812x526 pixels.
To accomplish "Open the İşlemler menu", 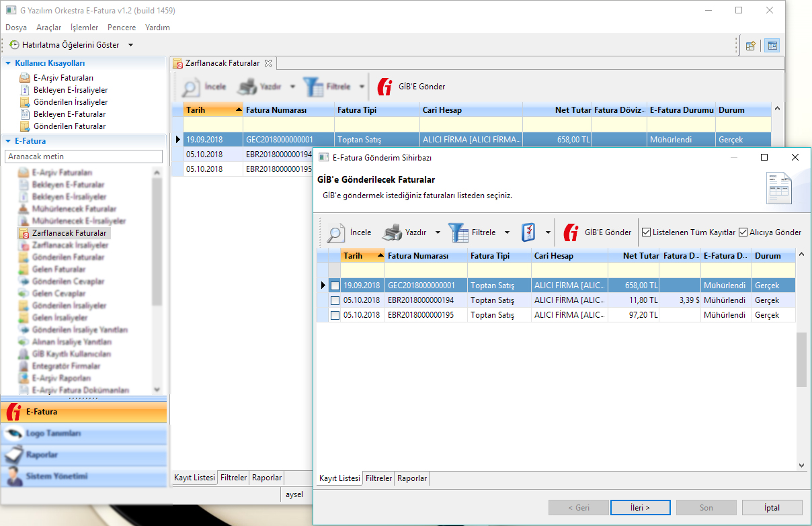I will tap(84, 28).
